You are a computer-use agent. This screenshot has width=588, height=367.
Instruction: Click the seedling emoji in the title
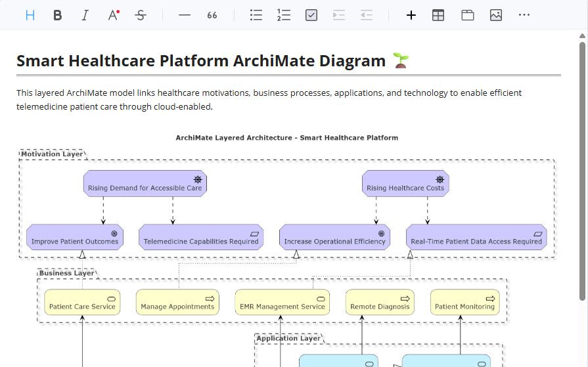(x=401, y=61)
